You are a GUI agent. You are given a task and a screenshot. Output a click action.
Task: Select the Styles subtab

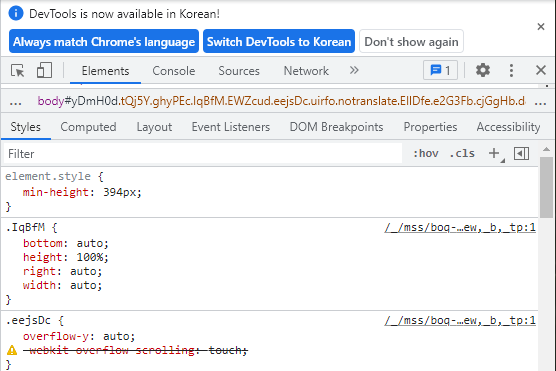click(26, 127)
